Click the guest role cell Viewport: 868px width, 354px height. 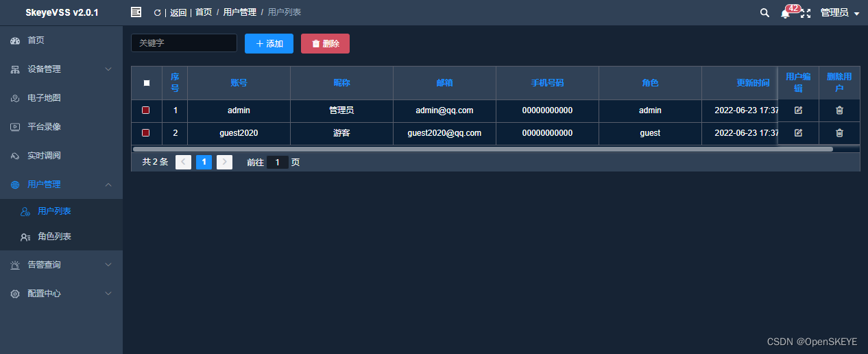[650, 133]
